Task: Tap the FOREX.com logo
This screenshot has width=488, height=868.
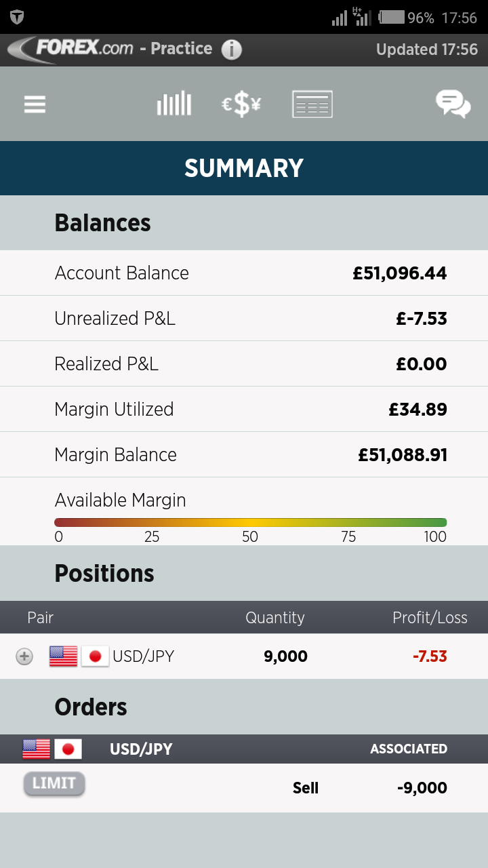Action: pos(71,50)
